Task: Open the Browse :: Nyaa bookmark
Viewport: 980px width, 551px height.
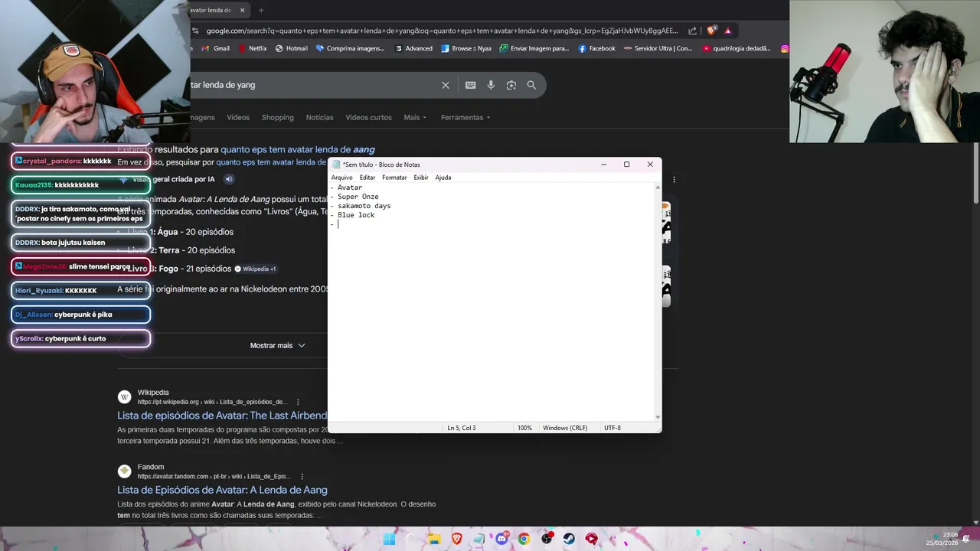Action: pyautogui.click(x=466, y=48)
